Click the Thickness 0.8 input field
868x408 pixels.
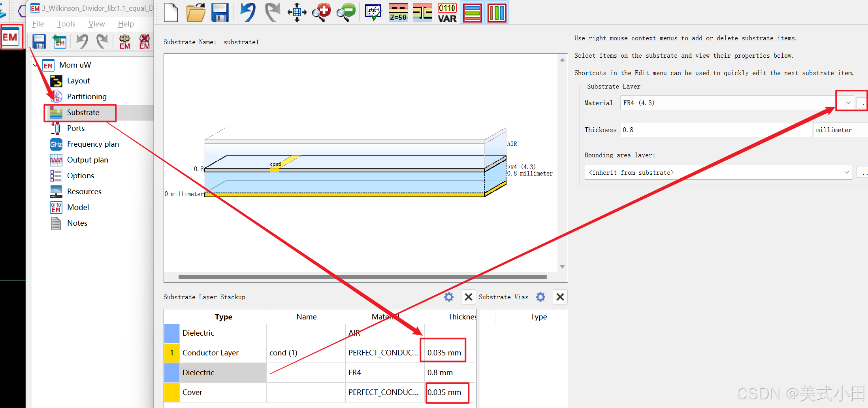click(716, 130)
